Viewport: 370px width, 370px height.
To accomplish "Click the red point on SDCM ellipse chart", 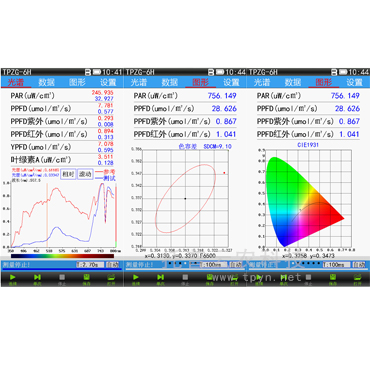I will [x=224, y=173].
